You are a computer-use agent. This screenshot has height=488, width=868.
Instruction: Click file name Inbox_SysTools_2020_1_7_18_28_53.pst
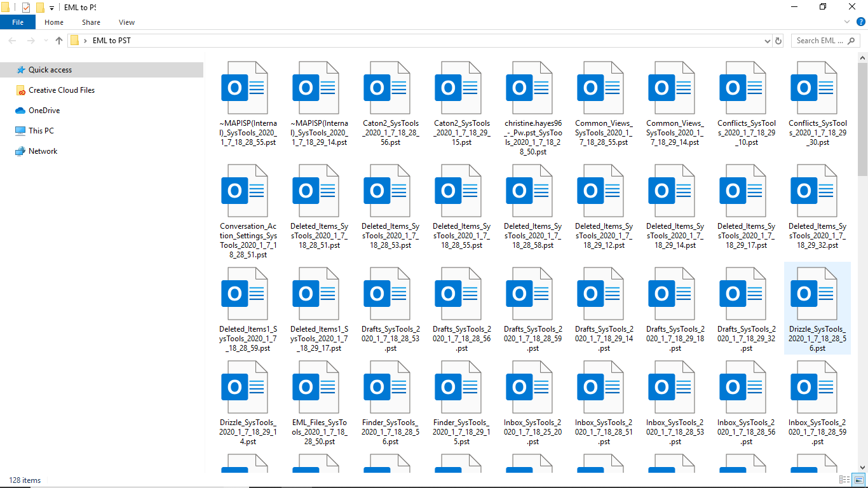pos(674,432)
